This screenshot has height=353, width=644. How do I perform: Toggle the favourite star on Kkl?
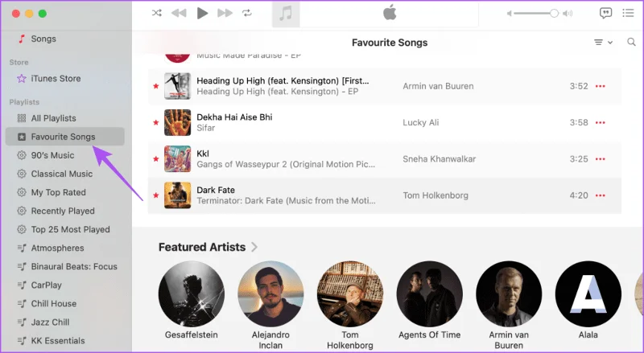156,159
